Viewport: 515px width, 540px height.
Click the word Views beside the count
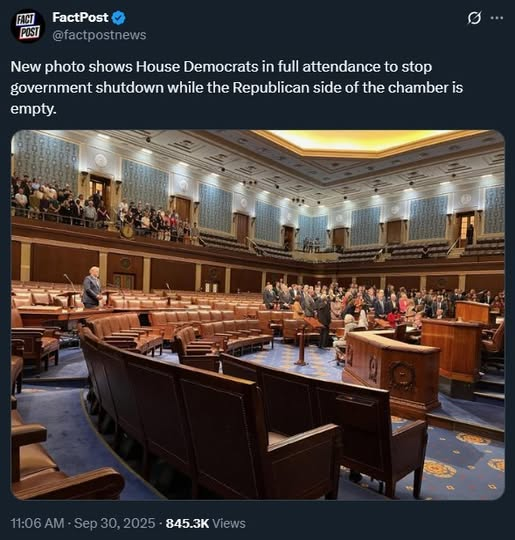coord(229,523)
